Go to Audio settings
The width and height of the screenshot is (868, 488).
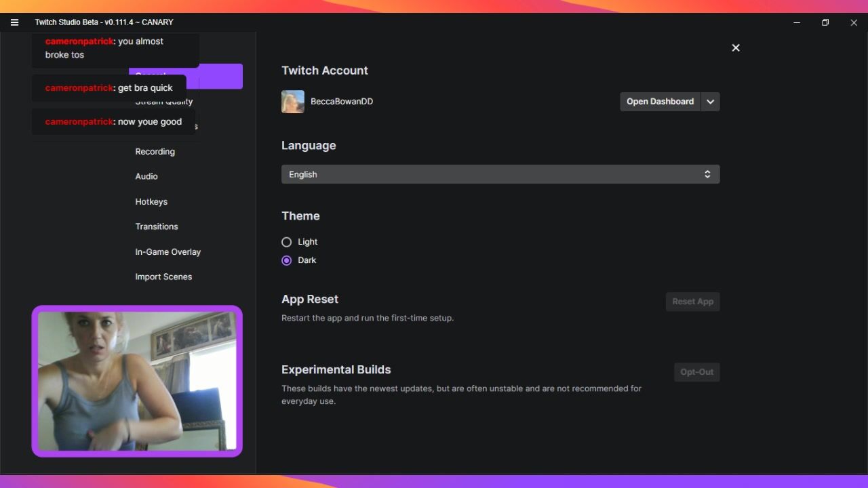146,176
